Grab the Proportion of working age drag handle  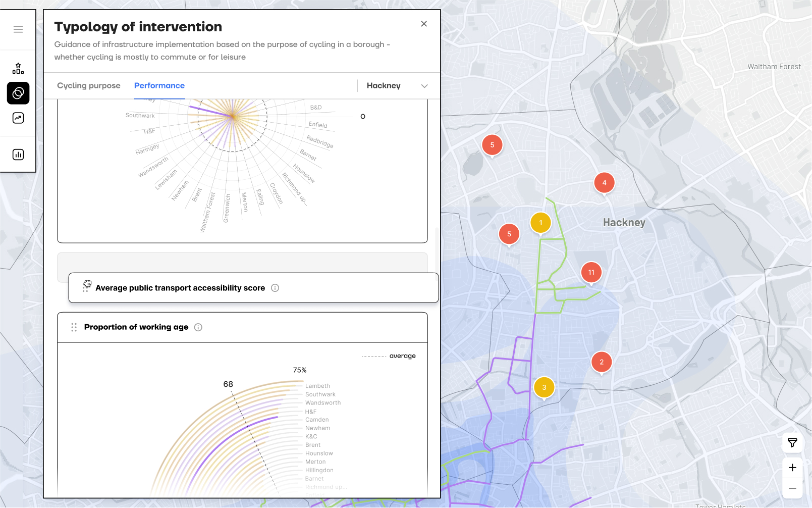(x=74, y=327)
